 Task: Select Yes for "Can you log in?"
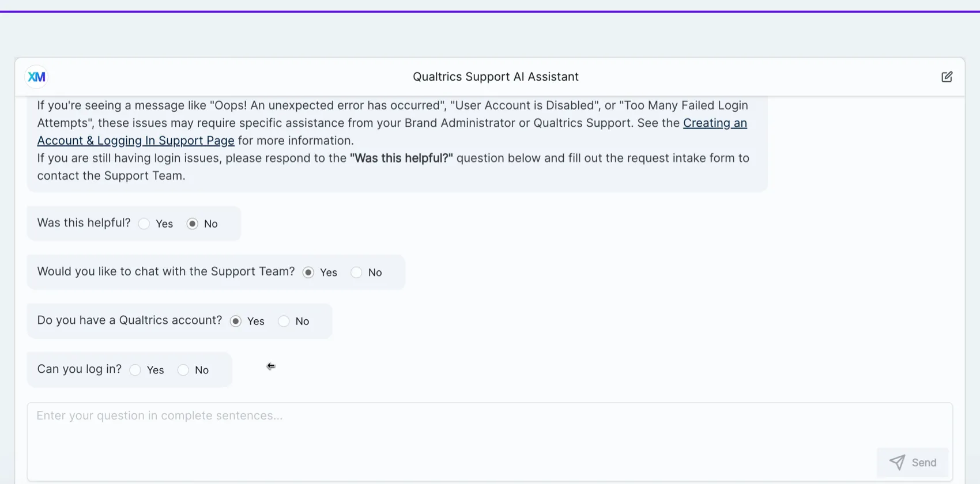click(135, 370)
